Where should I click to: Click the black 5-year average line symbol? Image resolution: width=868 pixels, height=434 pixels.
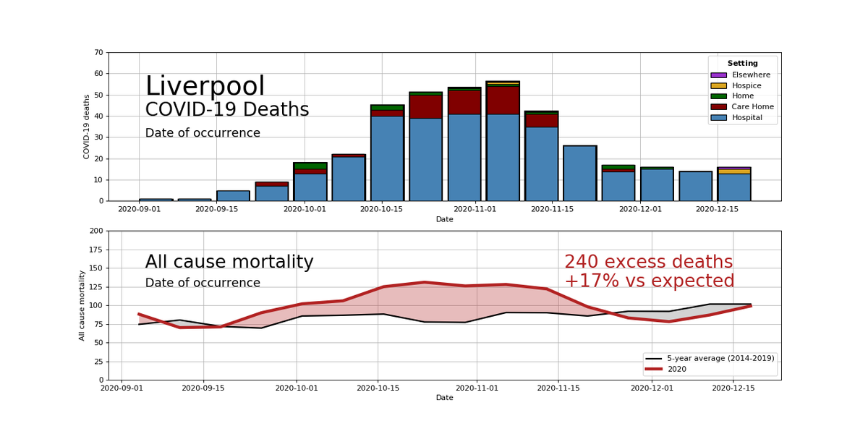point(655,357)
